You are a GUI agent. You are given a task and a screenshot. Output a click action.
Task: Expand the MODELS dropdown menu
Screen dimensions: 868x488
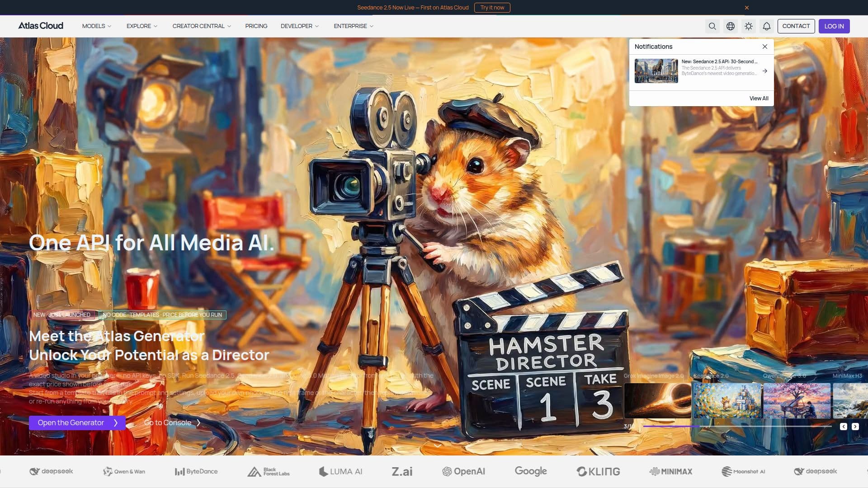97,26
